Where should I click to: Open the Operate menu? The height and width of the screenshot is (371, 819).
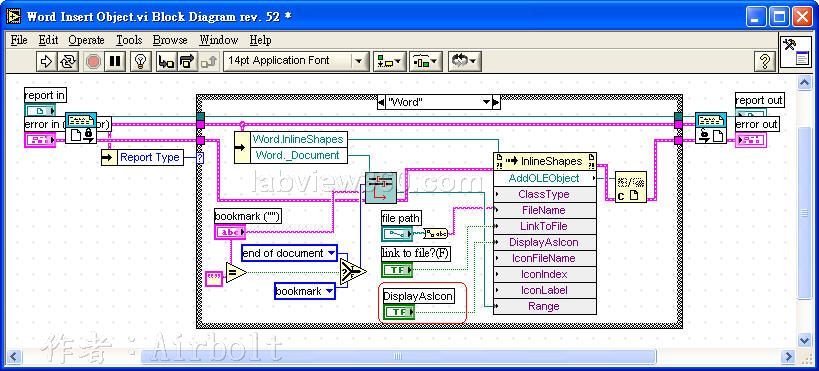coord(86,40)
